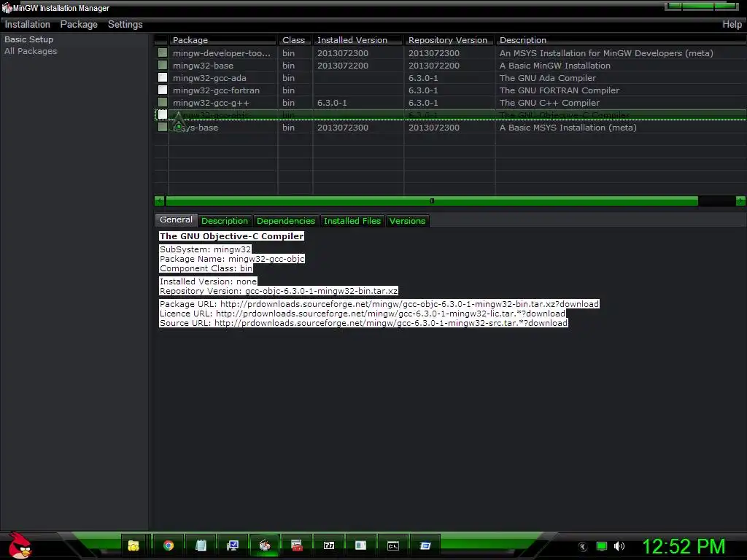Open the computer monitor taskbar icon

click(x=233, y=545)
